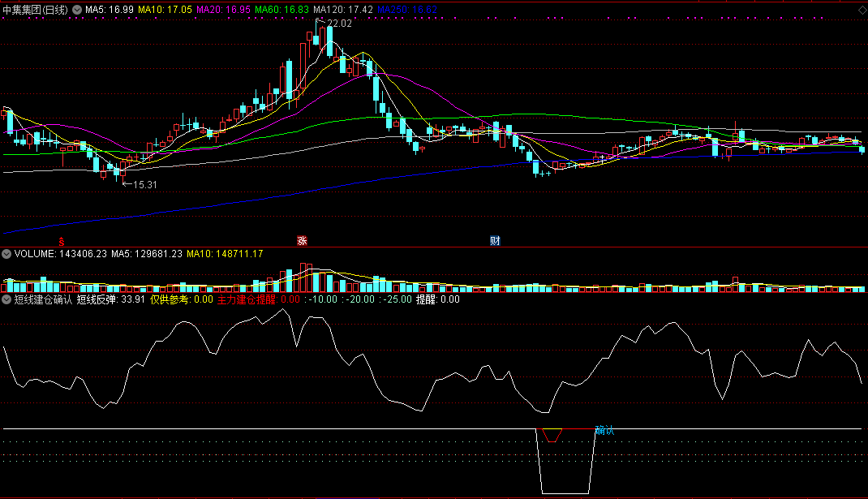Click the MA5: 16.99 label

coord(110,10)
